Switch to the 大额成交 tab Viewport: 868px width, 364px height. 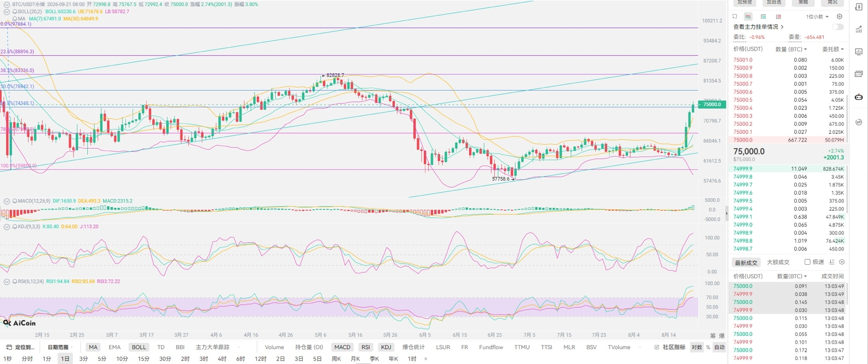(x=778, y=262)
